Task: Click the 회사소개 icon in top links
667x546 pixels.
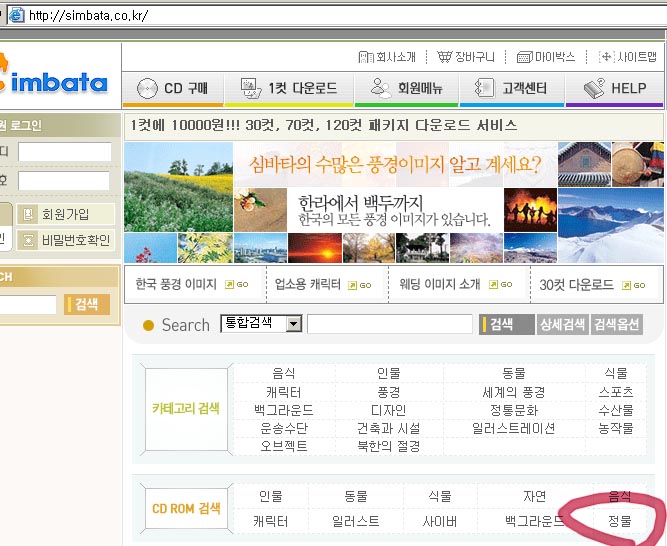Action: tap(365, 57)
